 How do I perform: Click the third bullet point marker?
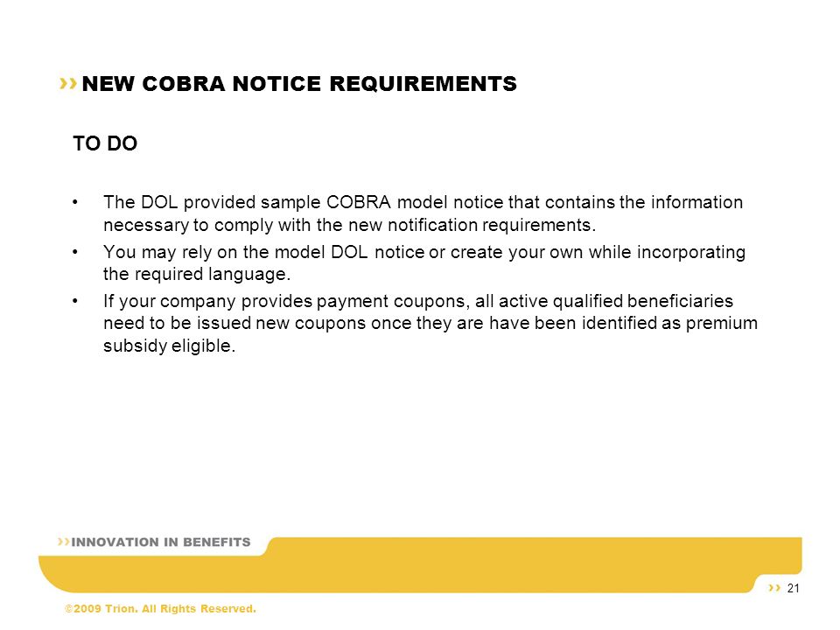[x=75, y=301]
